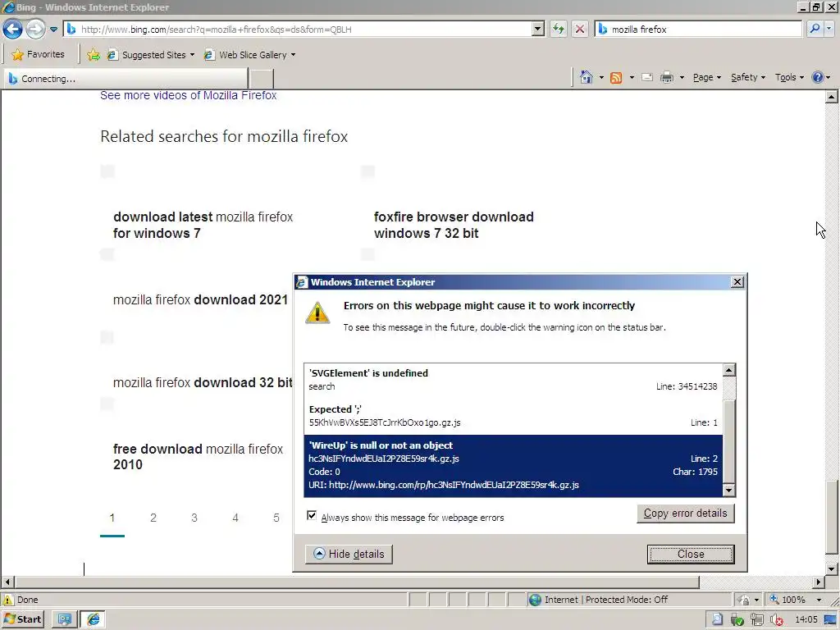Open the Favorites star button

[38, 55]
